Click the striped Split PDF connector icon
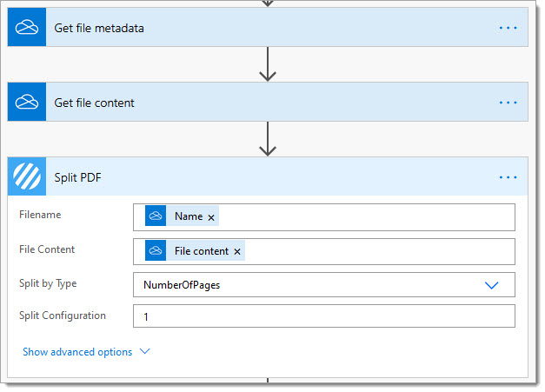The height and width of the screenshot is (392, 545). pyautogui.click(x=27, y=176)
